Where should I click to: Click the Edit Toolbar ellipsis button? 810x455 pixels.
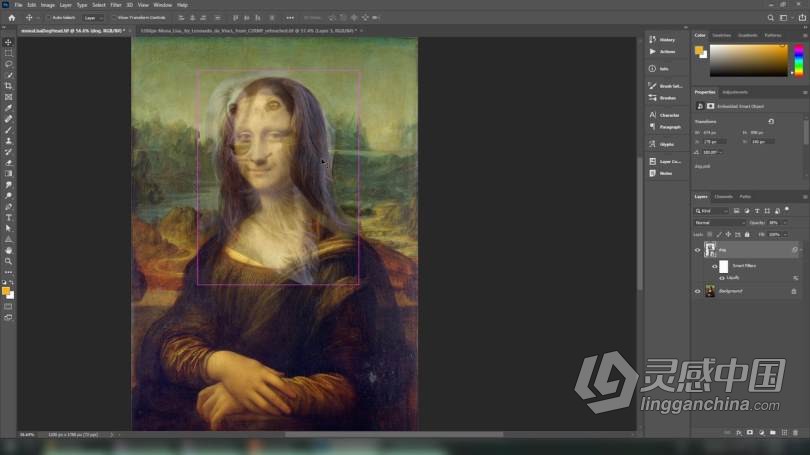pos(8,272)
